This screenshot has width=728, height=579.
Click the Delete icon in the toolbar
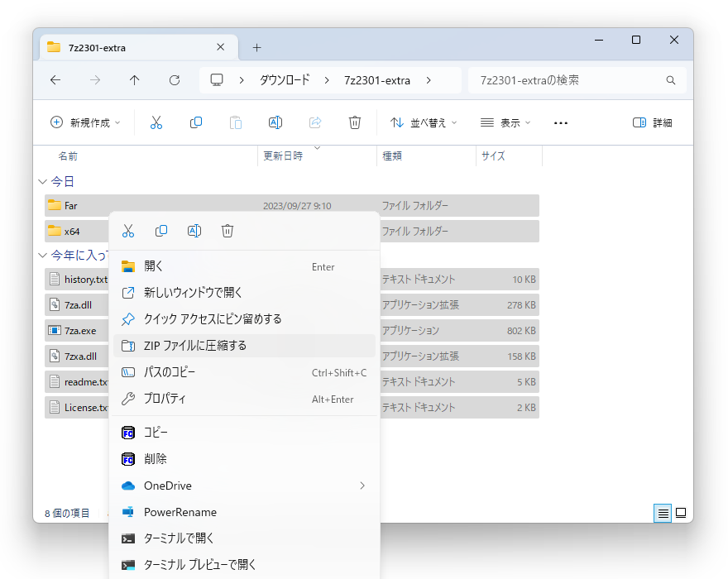point(355,122)
